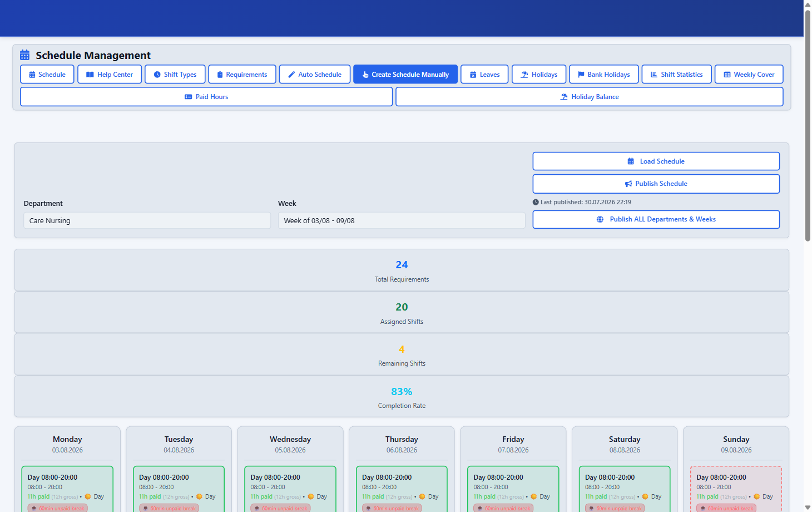Click the Thursday 06.08.2026 header
This screenshot has width=812, height=512.
[x=402, y=444]
